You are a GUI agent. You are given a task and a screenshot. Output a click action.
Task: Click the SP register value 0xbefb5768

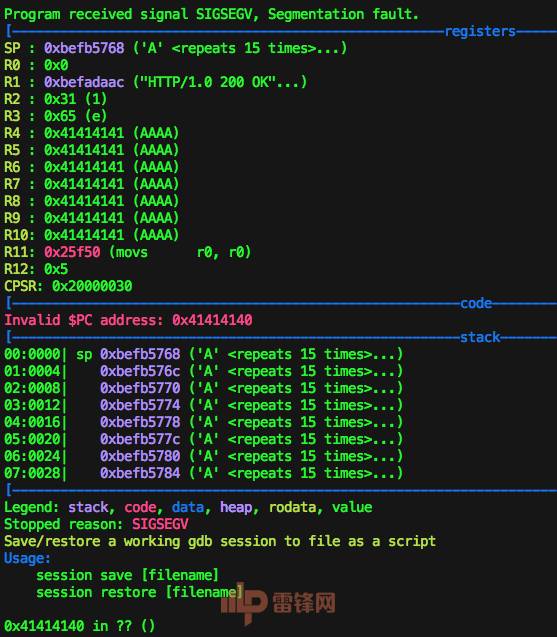pyautogui.click(x=84, y=48)
